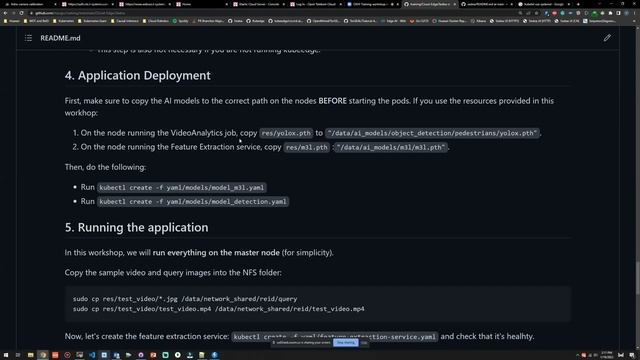Click the 'kubectl create -f yaml/models/model_m3l.yaml' command
Image resolution: width=640 pixels, height=360 pixels.
(182, 188)
